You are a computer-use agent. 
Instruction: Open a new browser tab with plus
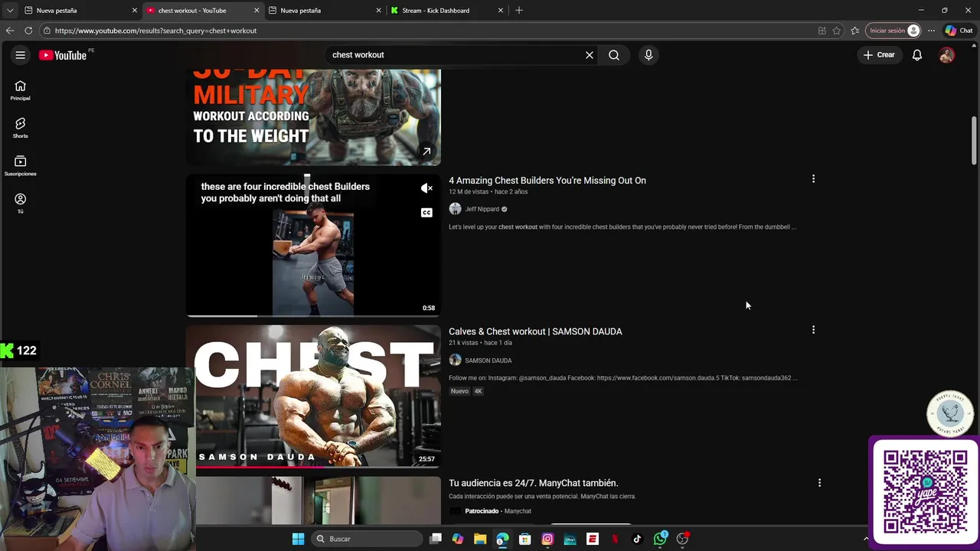[519, 11]
